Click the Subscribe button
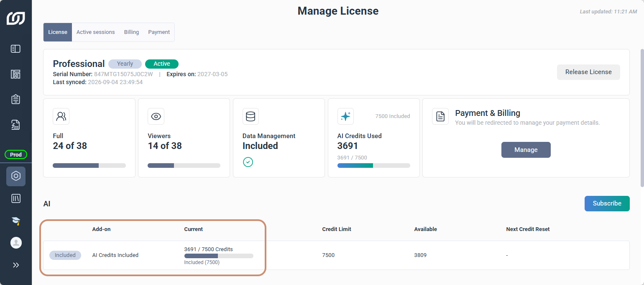The image size is (644, 285). [607, 203]
